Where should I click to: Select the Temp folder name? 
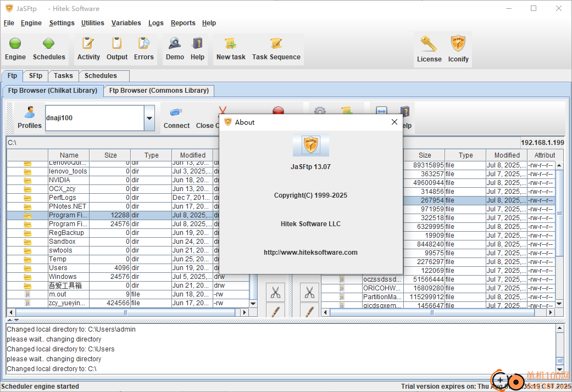point(58,259)
